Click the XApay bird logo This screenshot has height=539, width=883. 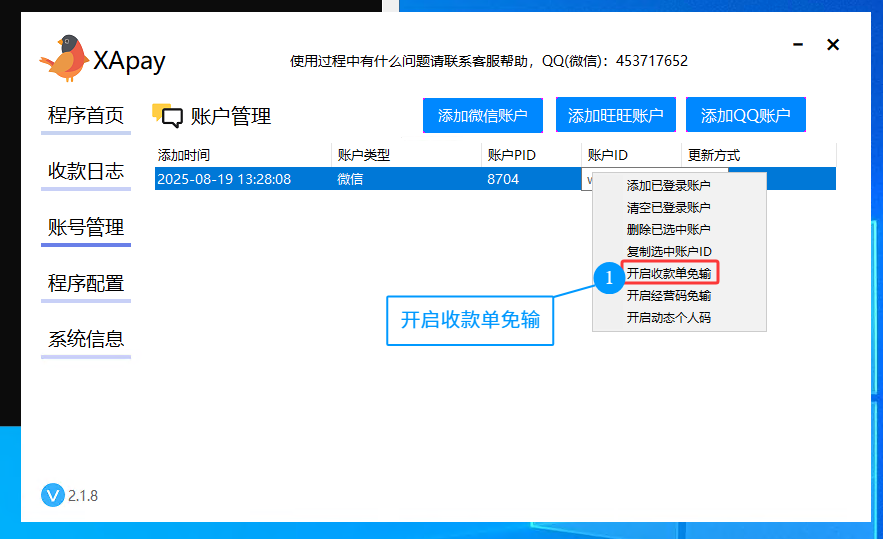(64, 59)
